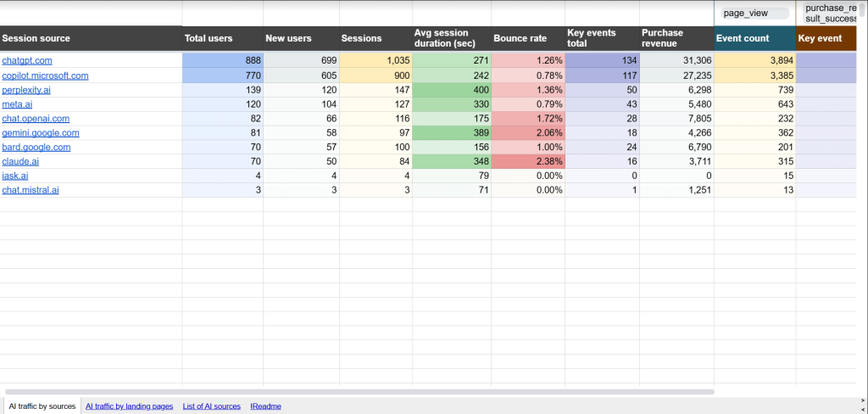Viewport: 868px width, 414px height.
Task: Select the 2.38% bounce rate cell
Action: [528, 162]
